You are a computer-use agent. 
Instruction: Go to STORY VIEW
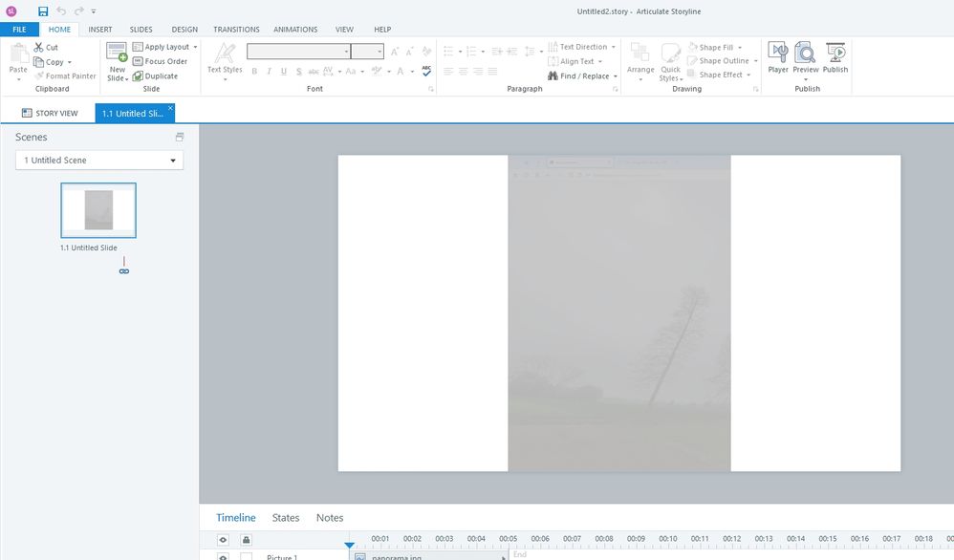coord(50,113)
